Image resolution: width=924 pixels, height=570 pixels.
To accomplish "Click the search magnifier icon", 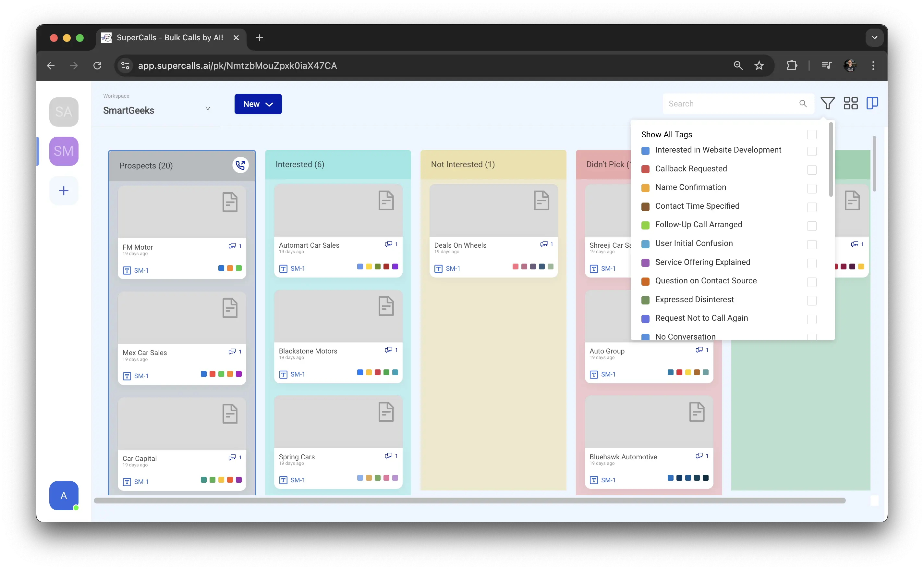I will [803, 104].
